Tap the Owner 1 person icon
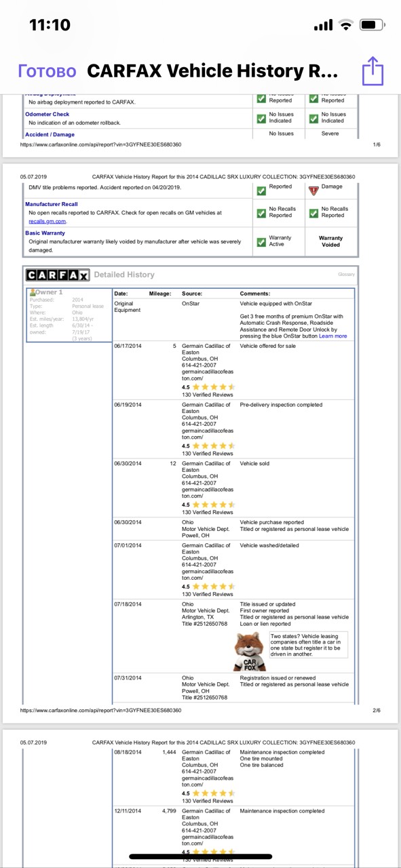Screen dimensions: 401x868 tap(32, 292)
